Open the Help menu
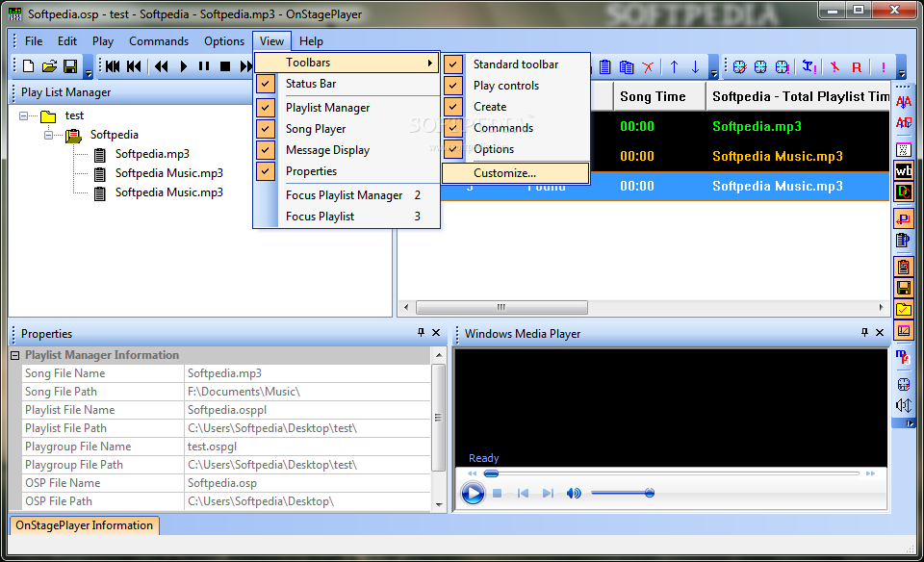The height and width of the screenshot is (562, 924). tap(311, 41)
